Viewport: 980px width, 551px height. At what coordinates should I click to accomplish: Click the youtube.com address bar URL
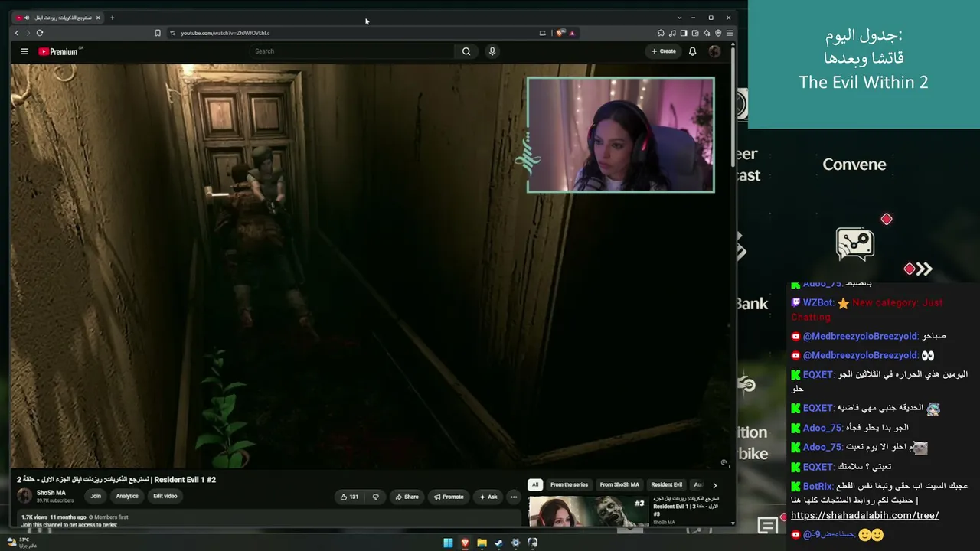[x=225, y=33]
